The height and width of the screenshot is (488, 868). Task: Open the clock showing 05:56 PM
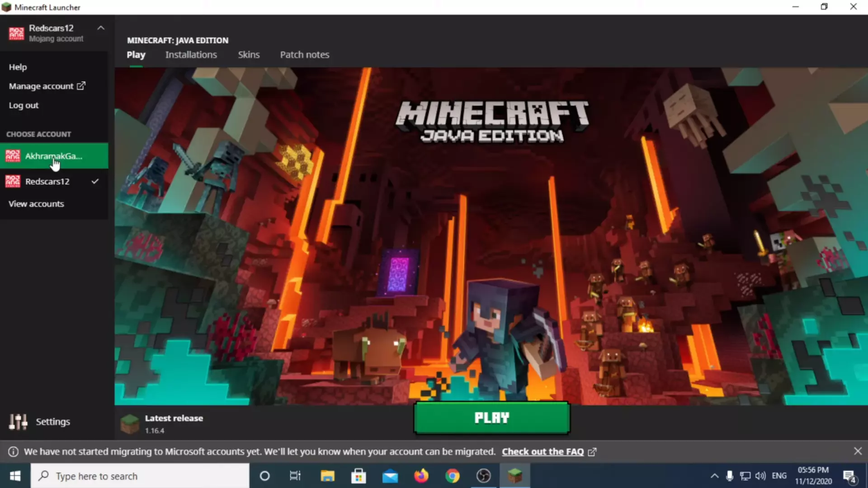tap(813, 476)
